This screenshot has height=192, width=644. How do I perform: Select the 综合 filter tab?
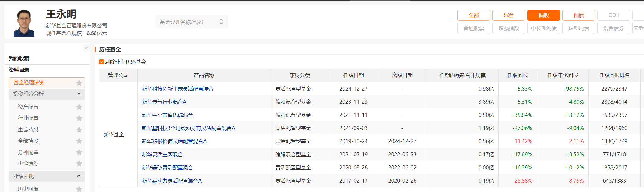click(x=509, y=15)
